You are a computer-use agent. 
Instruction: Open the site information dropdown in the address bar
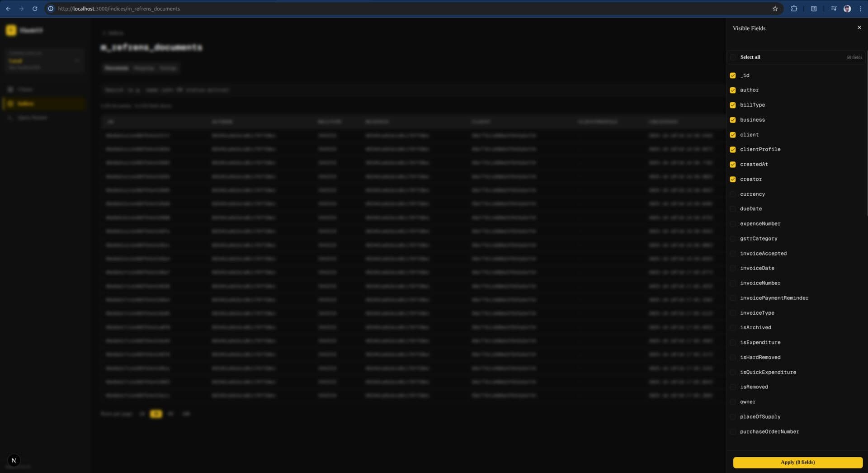(x=52, y=8)
